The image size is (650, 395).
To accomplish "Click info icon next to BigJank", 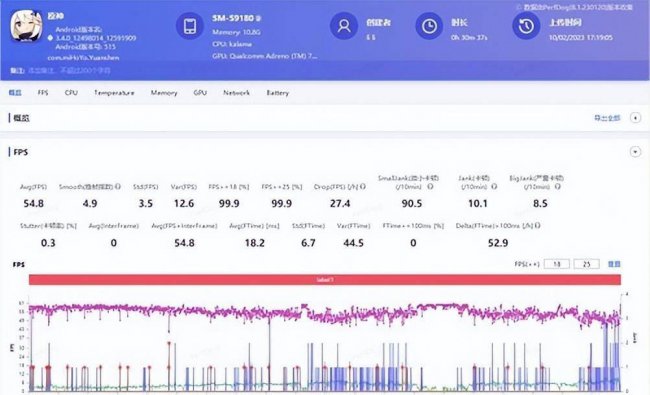I will (x=558, y=187).
